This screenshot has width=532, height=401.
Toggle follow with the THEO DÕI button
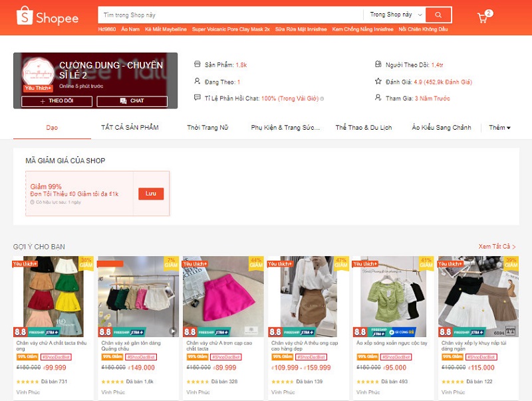click(x=57, y=101)
